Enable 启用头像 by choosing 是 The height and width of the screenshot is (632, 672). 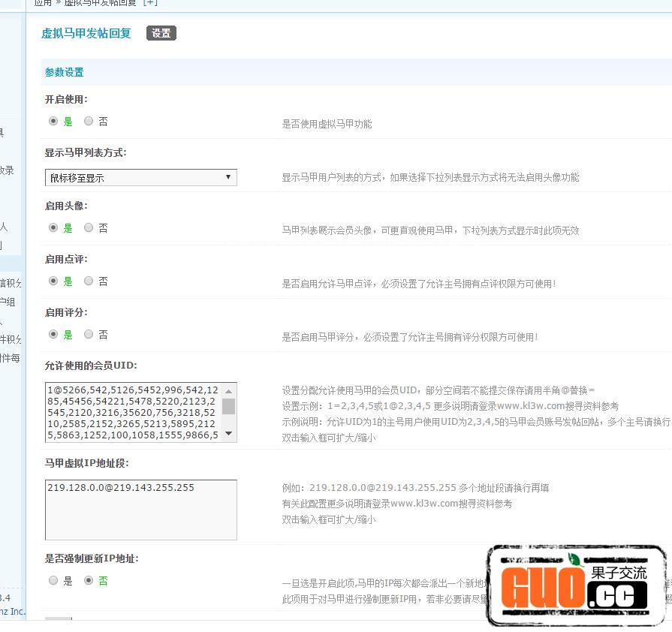53,227
